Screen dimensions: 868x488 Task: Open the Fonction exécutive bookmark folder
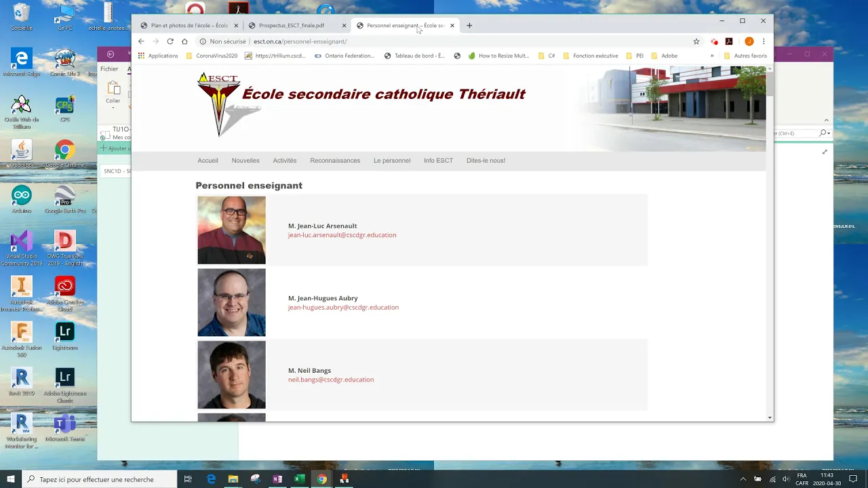click(x=591, y=56)
